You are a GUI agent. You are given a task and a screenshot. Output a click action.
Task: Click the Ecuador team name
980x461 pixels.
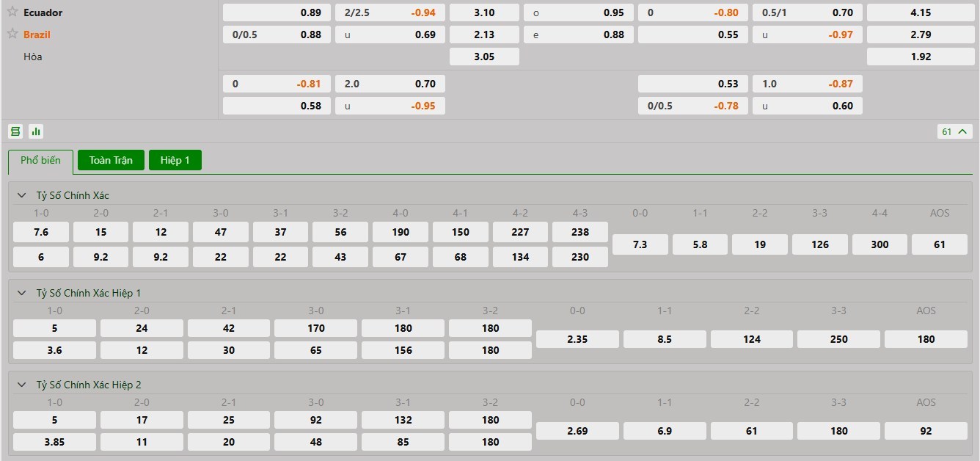[43, 12]
